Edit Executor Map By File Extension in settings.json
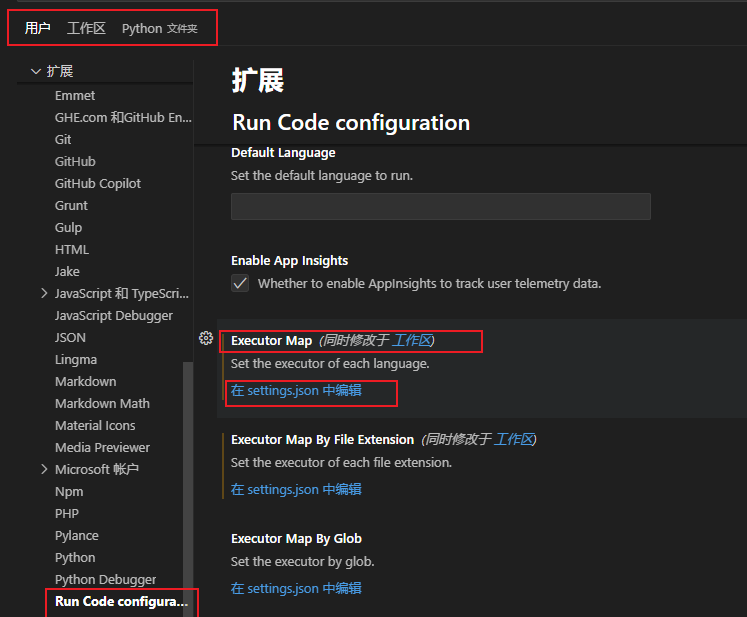The width and height of the screenshot is (747, 617). pos(296,489)
